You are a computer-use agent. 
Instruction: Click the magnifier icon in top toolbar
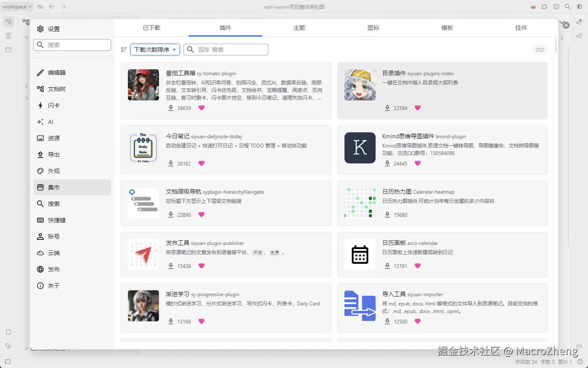[x=568, y=7]
